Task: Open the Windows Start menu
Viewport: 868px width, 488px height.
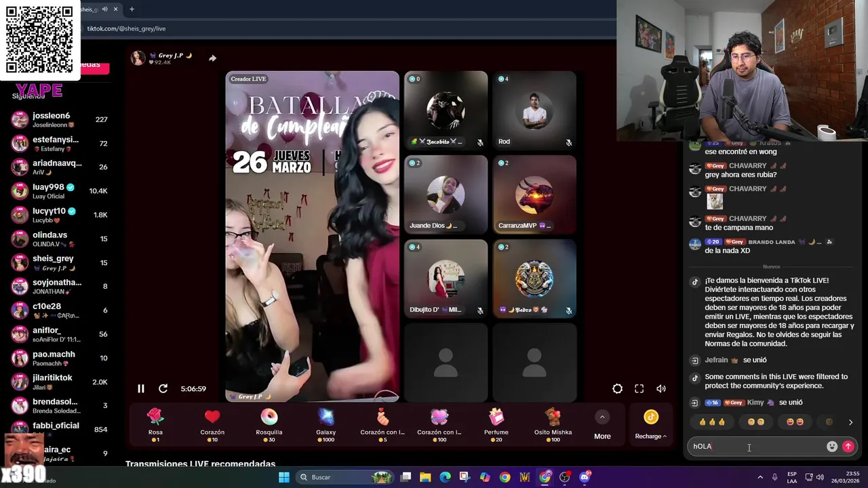Action: coord(284,477)
